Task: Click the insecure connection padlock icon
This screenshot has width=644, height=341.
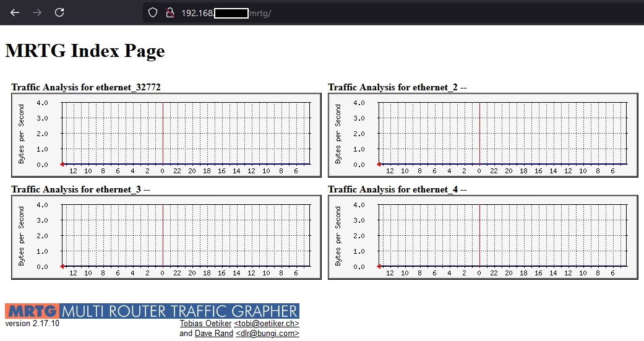Action: coord(170,12)
